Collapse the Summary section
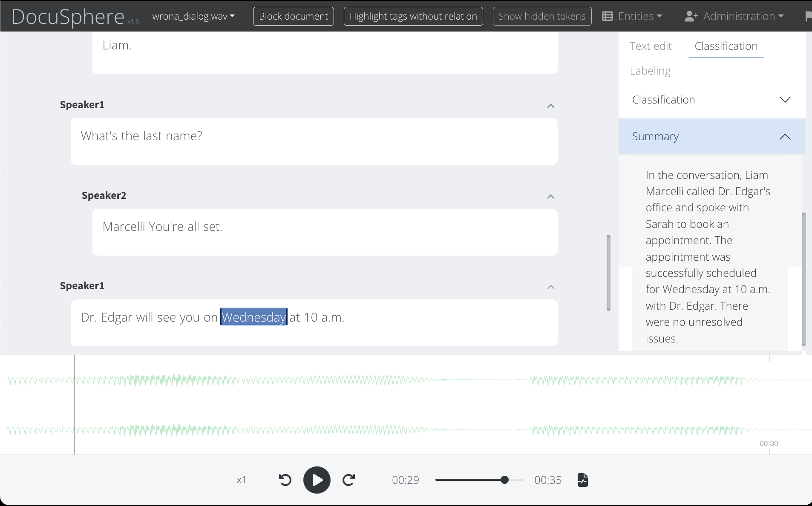 click(786, 137)
